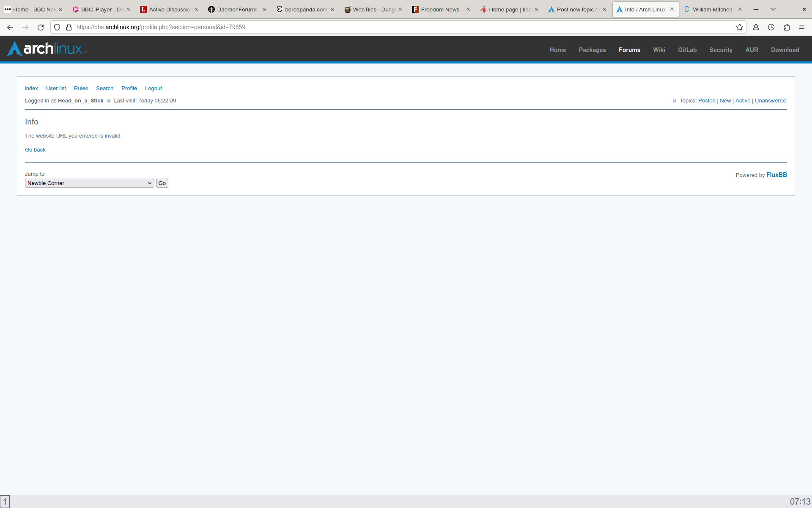Open Security in the Arch navbar
Screen dimensions: 812x508
click(721, 50)
